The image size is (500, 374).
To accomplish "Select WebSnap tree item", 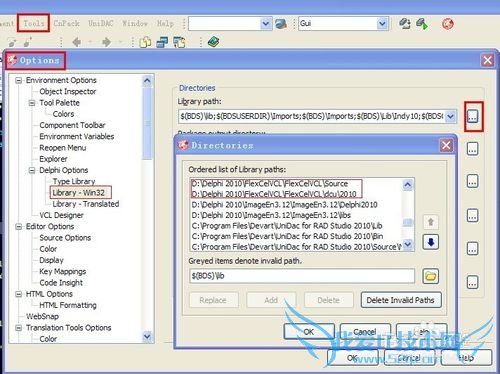I will [x=42, y=316].
